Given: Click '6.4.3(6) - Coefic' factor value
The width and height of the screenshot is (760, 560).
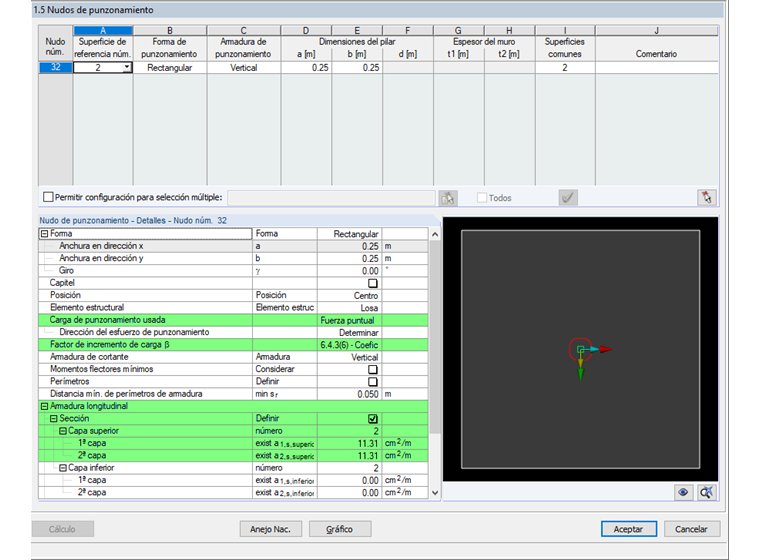Looking at the screenshot, I should (349, 345).
